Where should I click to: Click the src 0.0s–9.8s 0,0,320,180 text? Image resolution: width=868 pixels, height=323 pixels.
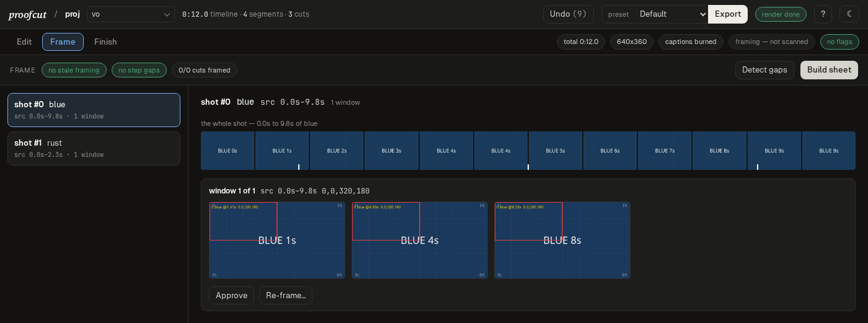coord(315,191)
